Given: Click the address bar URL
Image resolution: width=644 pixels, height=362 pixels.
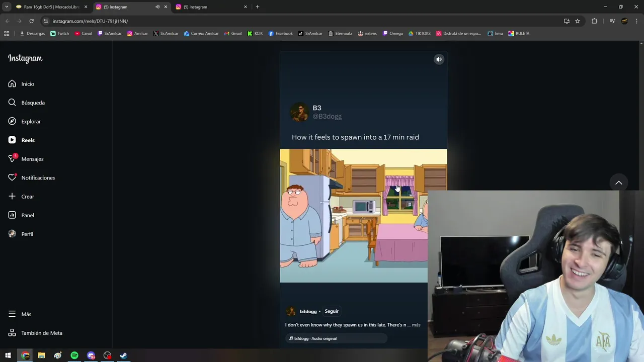Looking at the screenshot, I should point(91,21).
